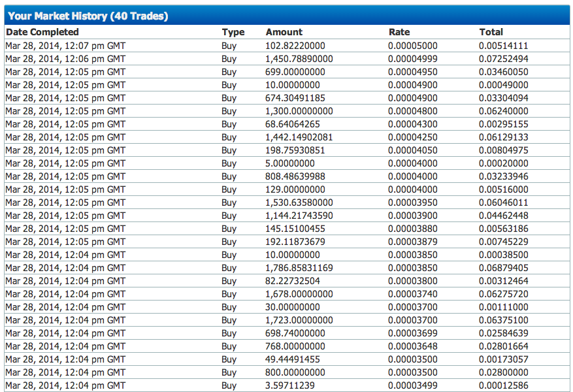Screen dimensions: 573x392
Task: Select the date 'Mar 28, 2014, 12:06 pm GMT'
Action: tap(65, 59)
